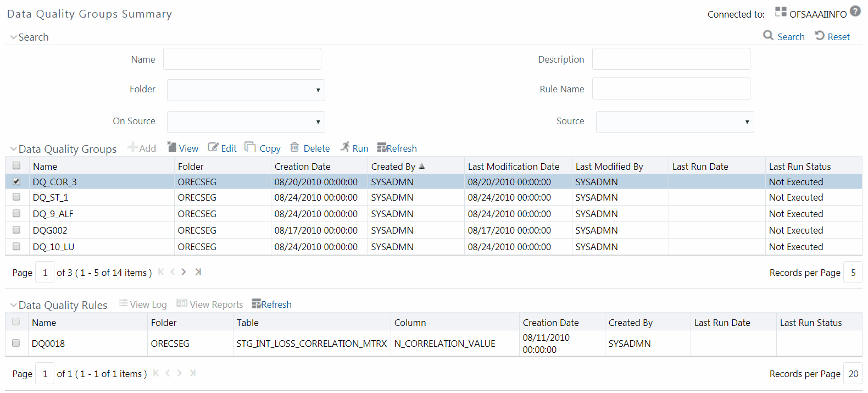868x393 pixels.
Task: Go to next page of rules
Action: (x=179, y=373)
